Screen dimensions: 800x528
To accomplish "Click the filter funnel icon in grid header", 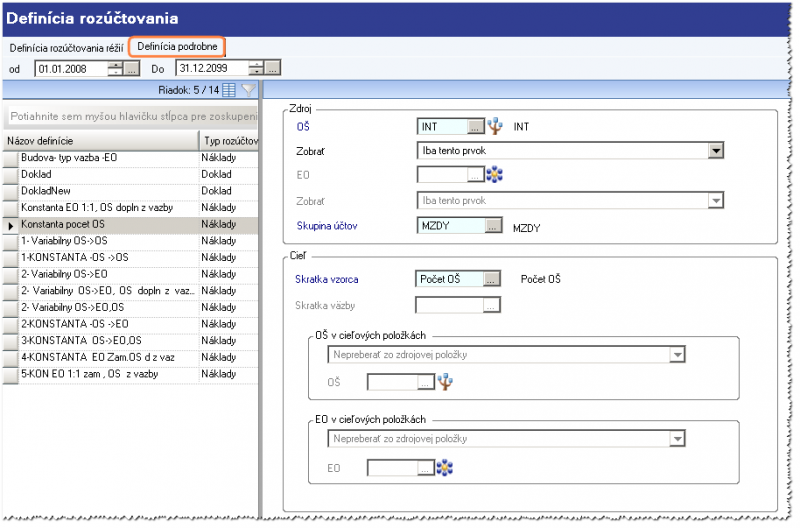I will 248,90.
